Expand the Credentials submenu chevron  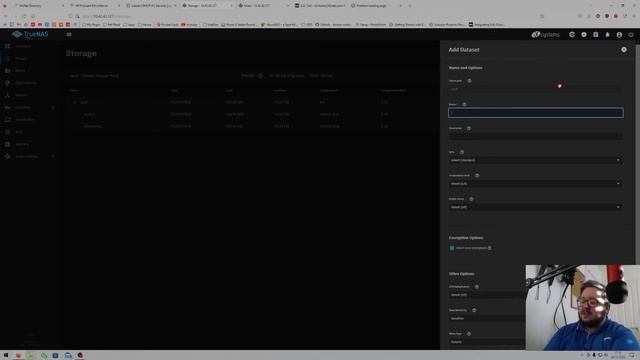(x=53, y=107)
